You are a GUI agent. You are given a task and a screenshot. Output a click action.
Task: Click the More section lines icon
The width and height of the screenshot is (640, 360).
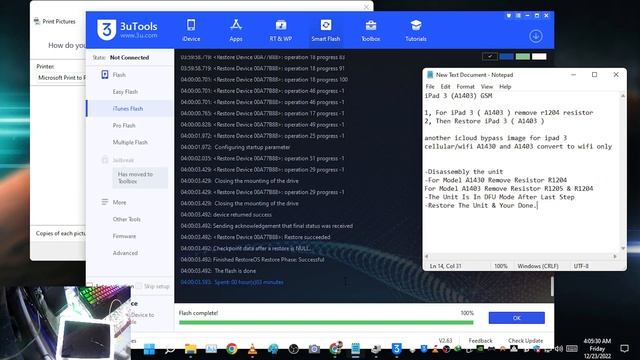click(x=104, y=202)
